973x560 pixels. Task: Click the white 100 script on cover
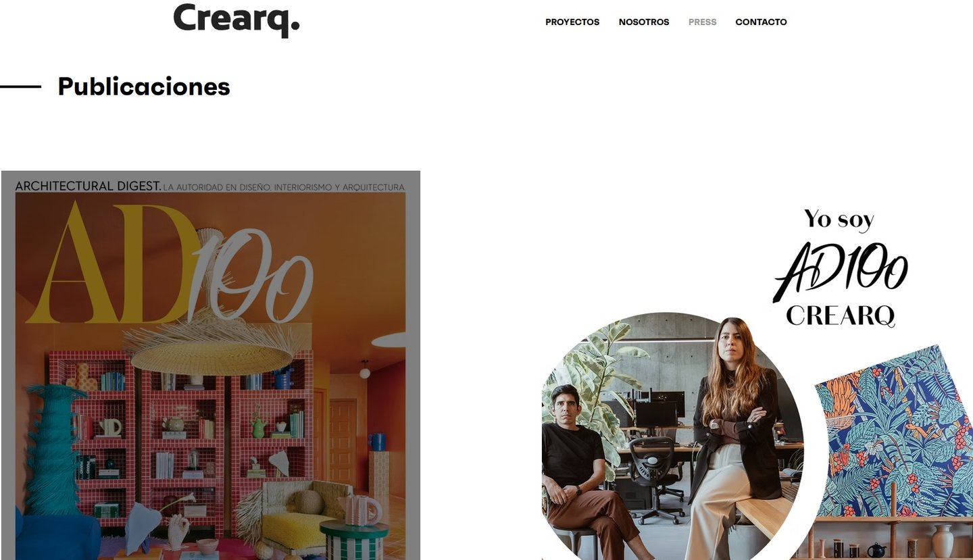click(251, 274)
